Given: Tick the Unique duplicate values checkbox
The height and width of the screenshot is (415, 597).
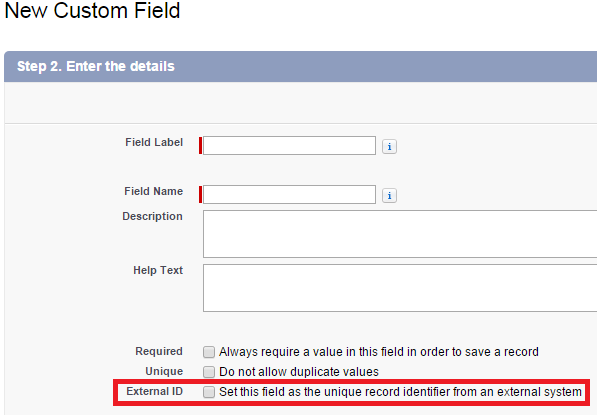Looking at the screenshot, I should 209,372.
